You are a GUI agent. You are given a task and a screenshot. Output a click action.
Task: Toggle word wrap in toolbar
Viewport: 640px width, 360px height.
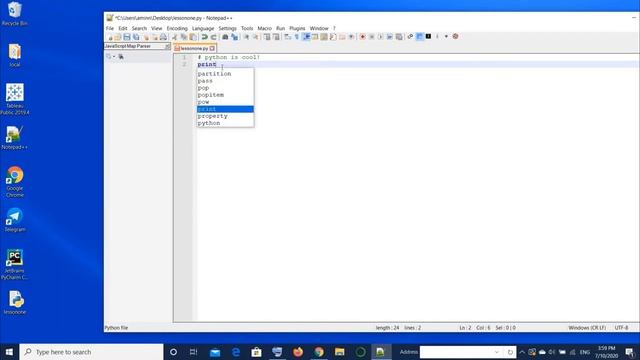[x=288, y=37]
